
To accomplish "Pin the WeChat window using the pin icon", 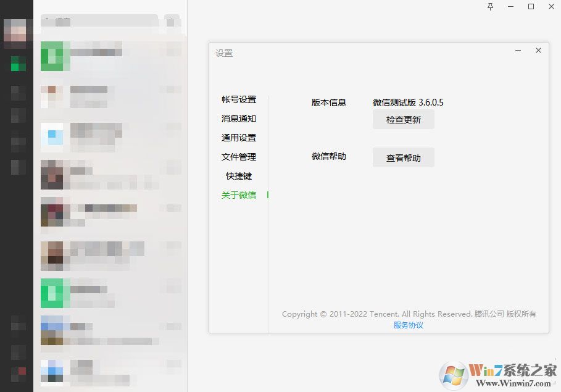I will coord(489,7).
